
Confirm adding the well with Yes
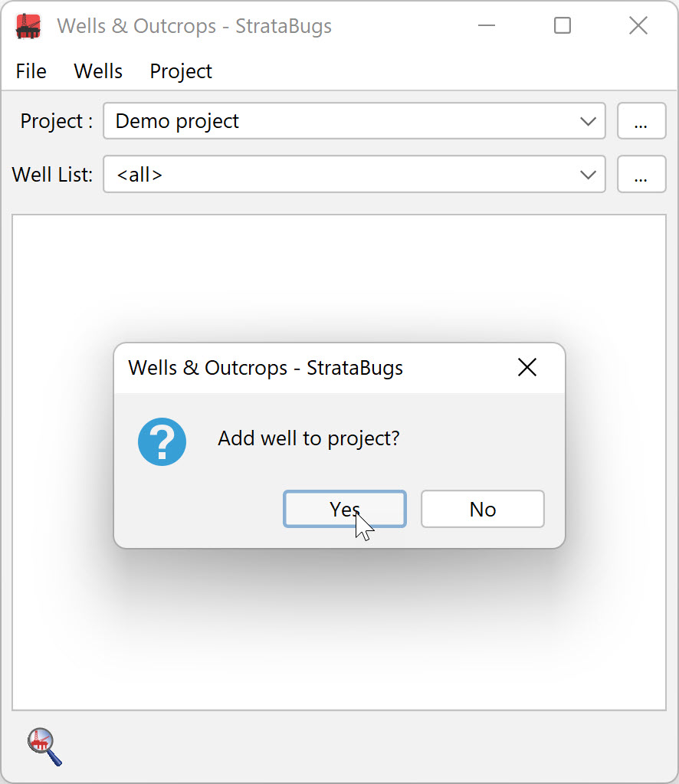coord(345,509)
